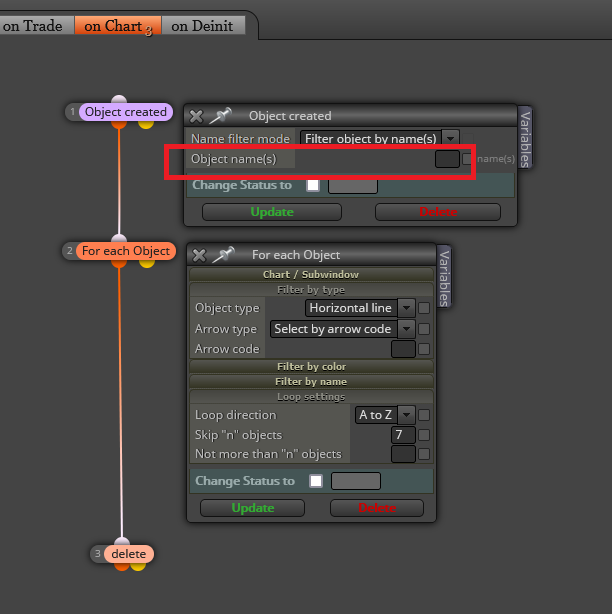Click yellow output connector of Object created node
The width and height of the screenshot is (612, 614).
146,125
